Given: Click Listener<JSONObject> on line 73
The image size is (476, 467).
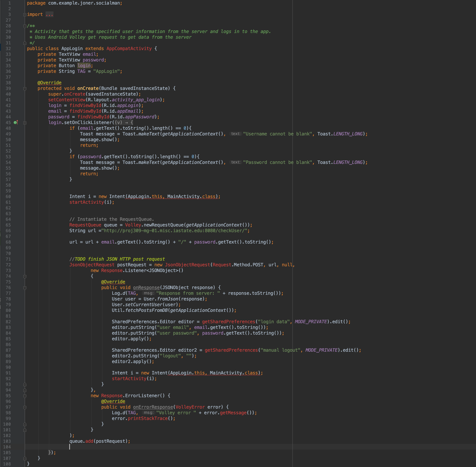Looking at the screenshot, I should 152,270.
